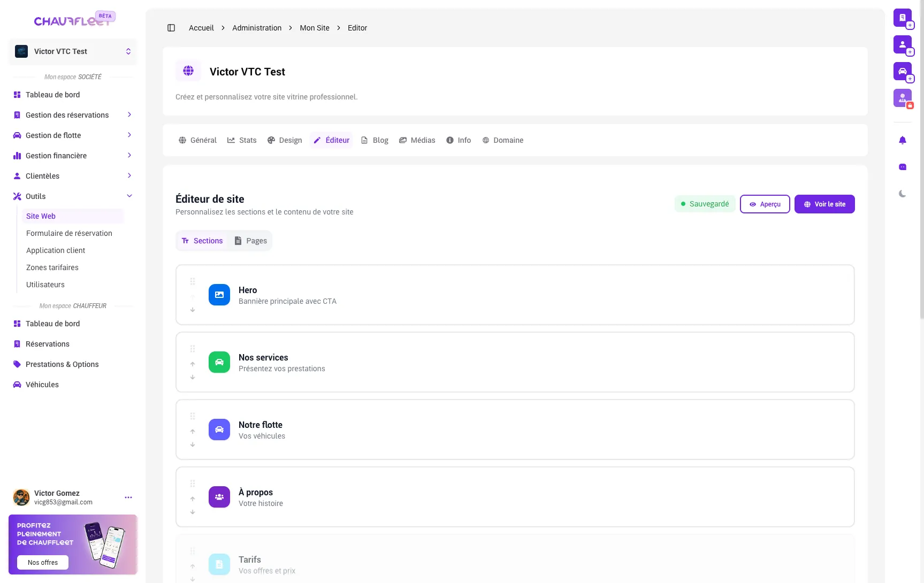Click the new reservation shortcut icon
This screenshot has width=924, height=583.
(x=903, y=18)
